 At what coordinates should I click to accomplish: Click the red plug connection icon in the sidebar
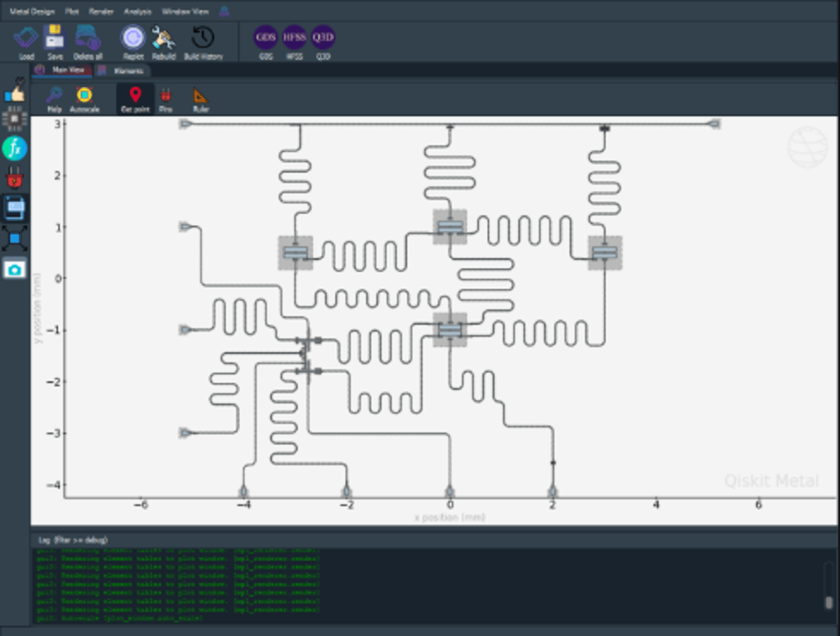pos(15,178)
